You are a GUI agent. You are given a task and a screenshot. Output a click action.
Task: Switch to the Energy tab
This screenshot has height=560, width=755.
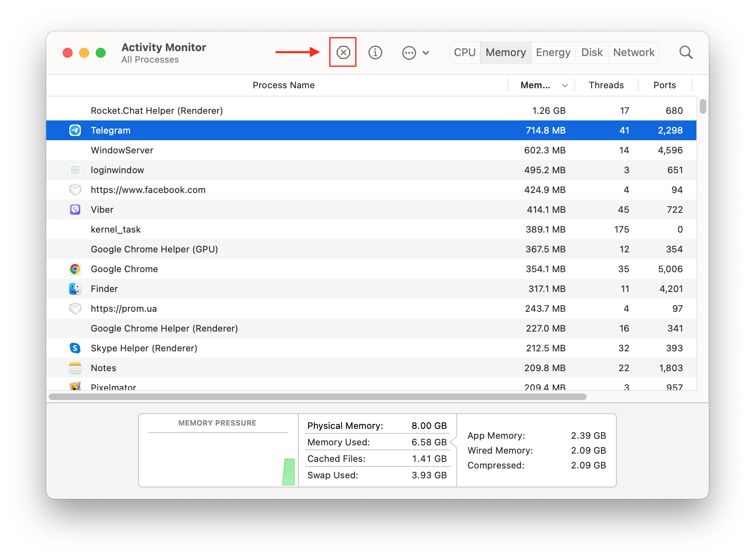pos(553,52)
